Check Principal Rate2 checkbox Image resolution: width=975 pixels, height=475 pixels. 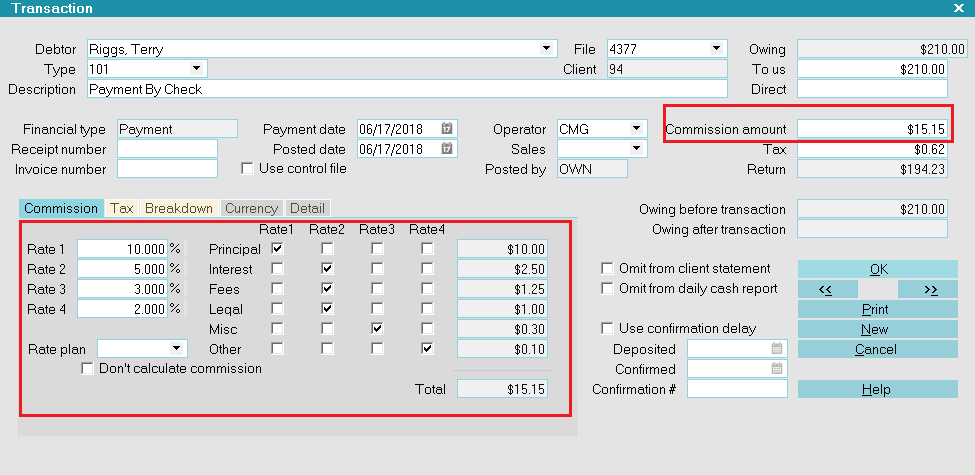click(327, 249)
